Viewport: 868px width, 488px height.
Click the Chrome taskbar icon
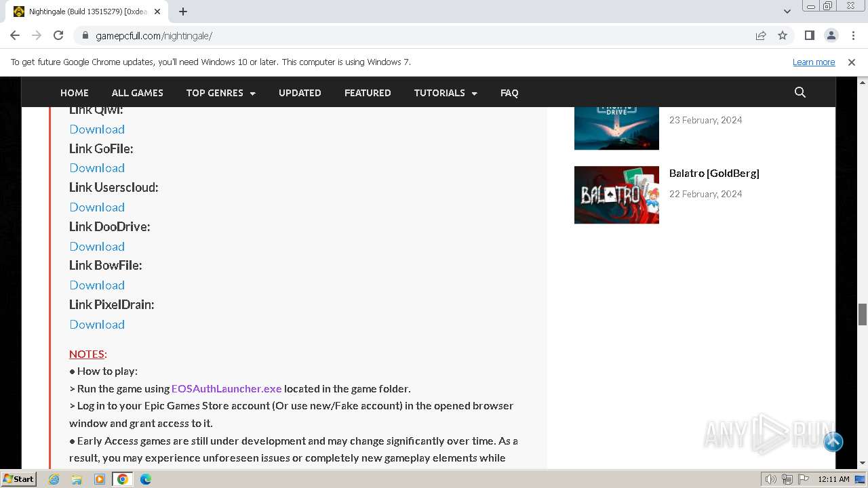pyautogui.click(x=123, y=479)
